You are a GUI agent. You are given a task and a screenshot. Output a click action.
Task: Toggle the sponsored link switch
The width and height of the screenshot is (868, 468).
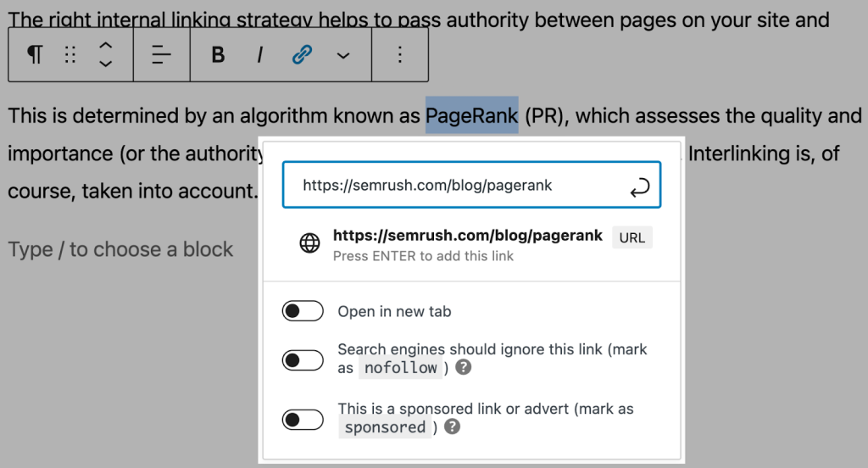(x=303, y=419)
